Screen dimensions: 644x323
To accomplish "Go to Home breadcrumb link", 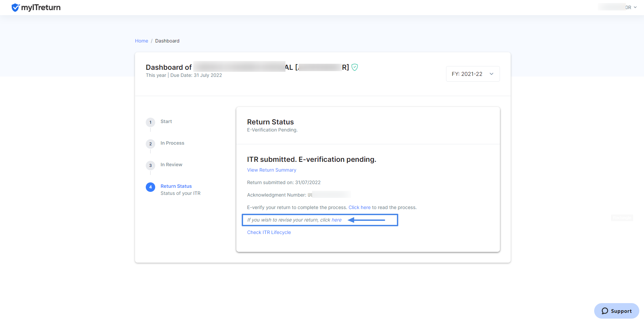I will 141,41.
